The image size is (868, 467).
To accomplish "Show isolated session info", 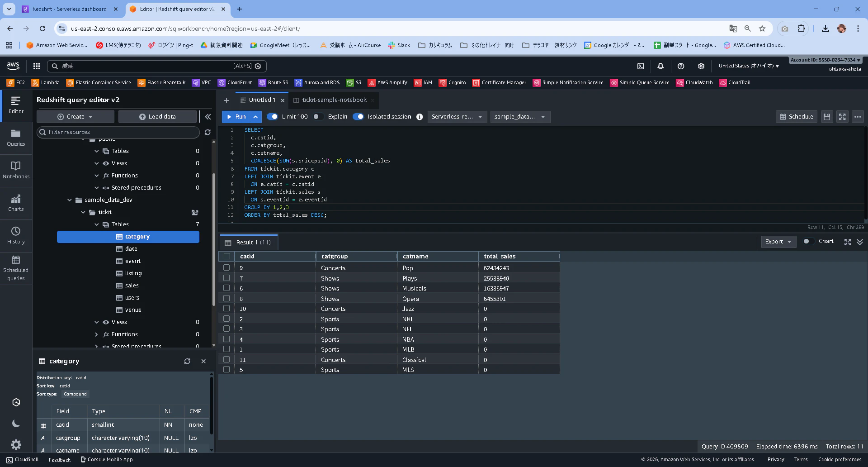I will (x=420, y=117).
